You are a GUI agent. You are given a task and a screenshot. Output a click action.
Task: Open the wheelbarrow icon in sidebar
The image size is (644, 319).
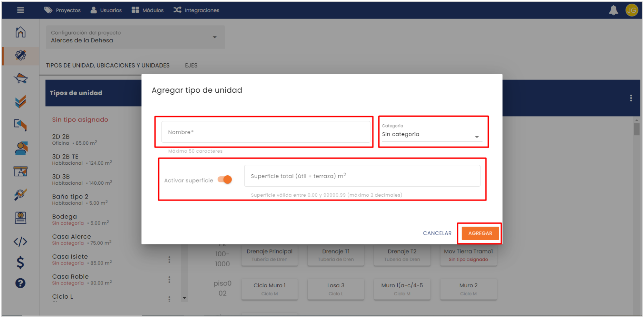[x=20, y=78]
